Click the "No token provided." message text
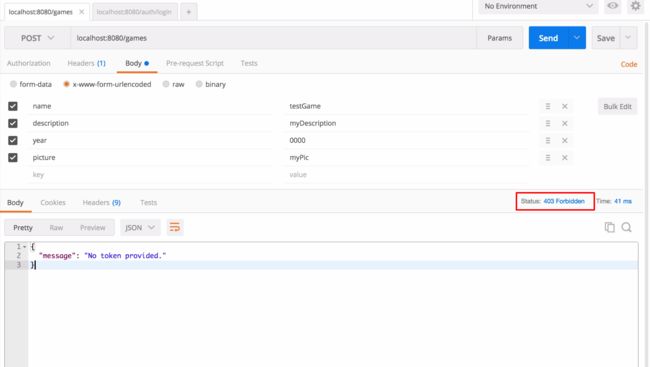 [x=125, y=255]
